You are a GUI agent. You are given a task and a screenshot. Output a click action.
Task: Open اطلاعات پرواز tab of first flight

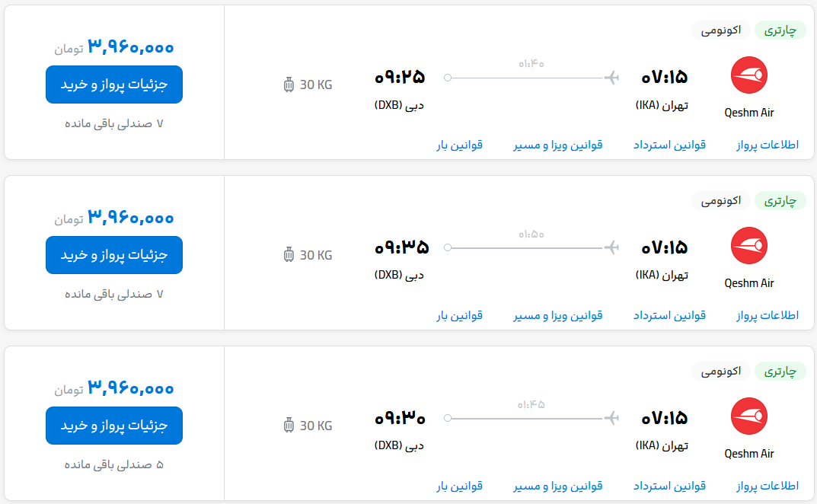pyautogui.click(x=767, y=145)
